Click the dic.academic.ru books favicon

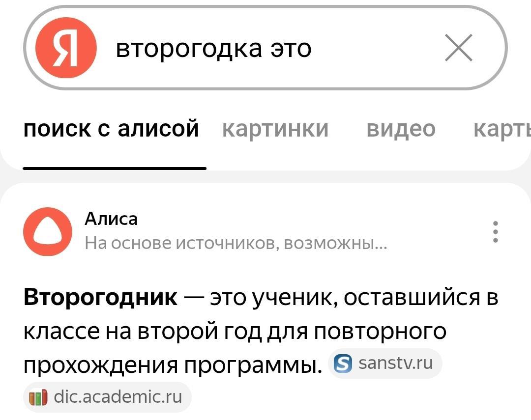coord(39,396)
